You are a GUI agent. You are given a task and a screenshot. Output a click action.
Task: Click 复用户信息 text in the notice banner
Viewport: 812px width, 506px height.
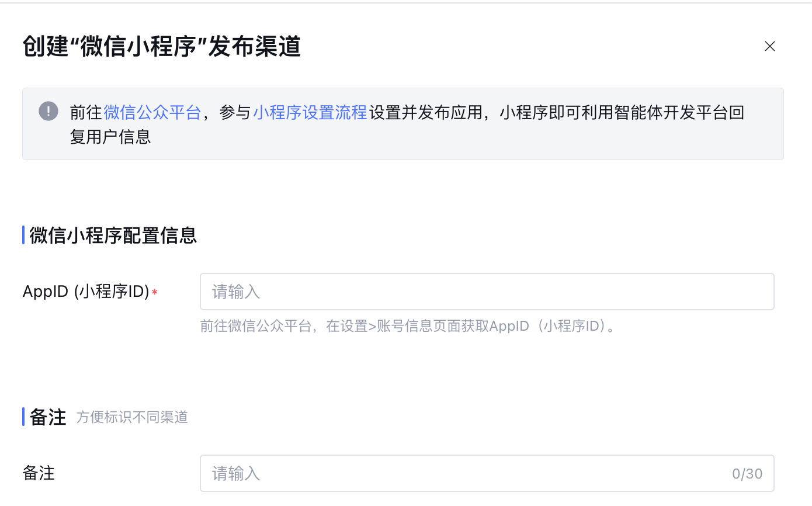coord(110,136)
